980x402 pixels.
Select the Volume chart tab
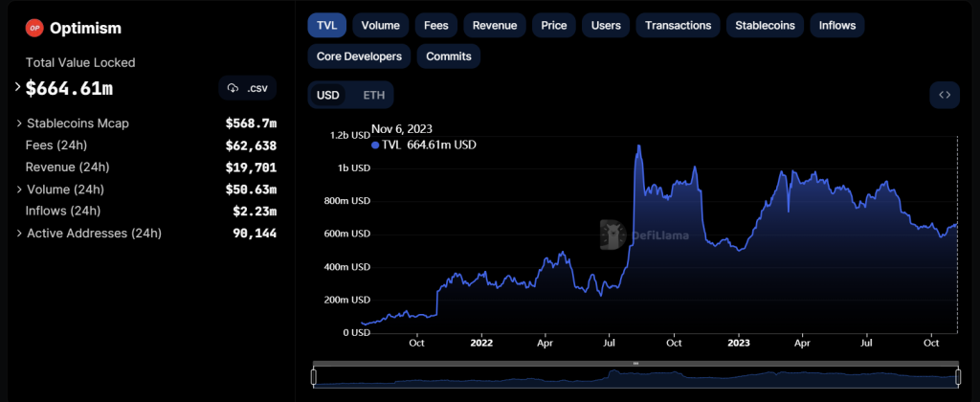381,26
